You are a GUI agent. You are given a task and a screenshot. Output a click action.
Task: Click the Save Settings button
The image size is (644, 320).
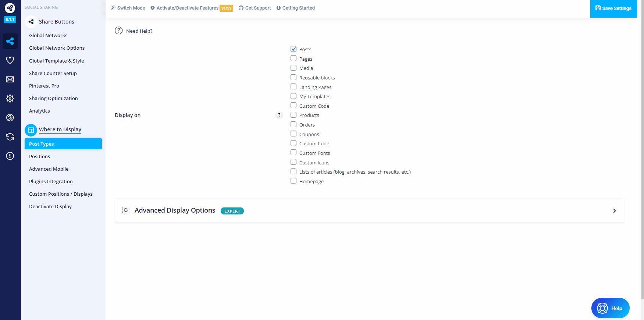pos(613,8)
